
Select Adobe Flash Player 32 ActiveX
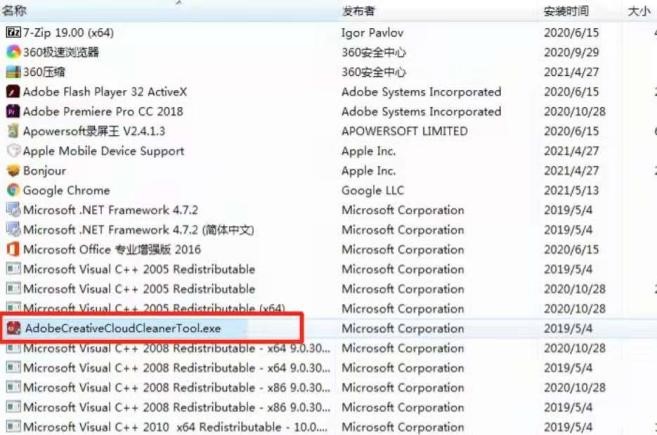click(x=105, y=91)
